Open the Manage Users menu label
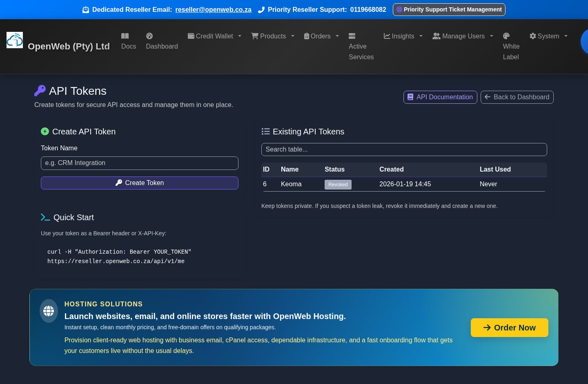This screenshot has width=588, height=384. tap(463, 36)
